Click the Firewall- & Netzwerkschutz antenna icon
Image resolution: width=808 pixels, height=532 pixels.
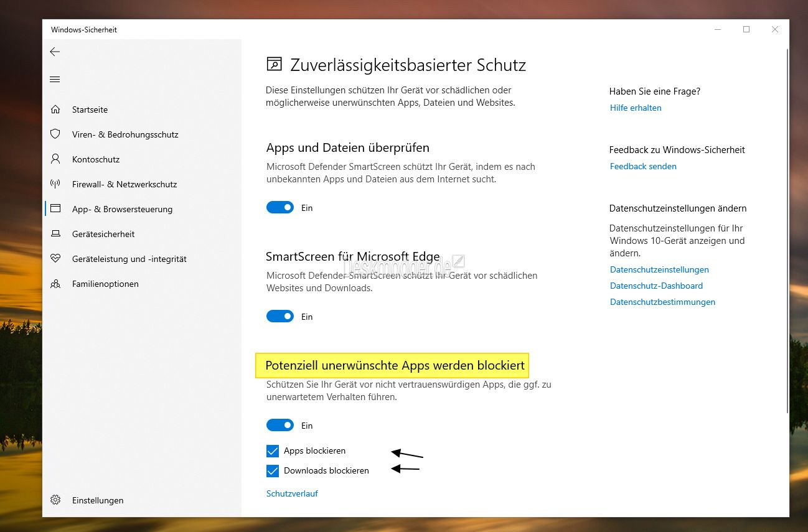[x=55, y=184]
